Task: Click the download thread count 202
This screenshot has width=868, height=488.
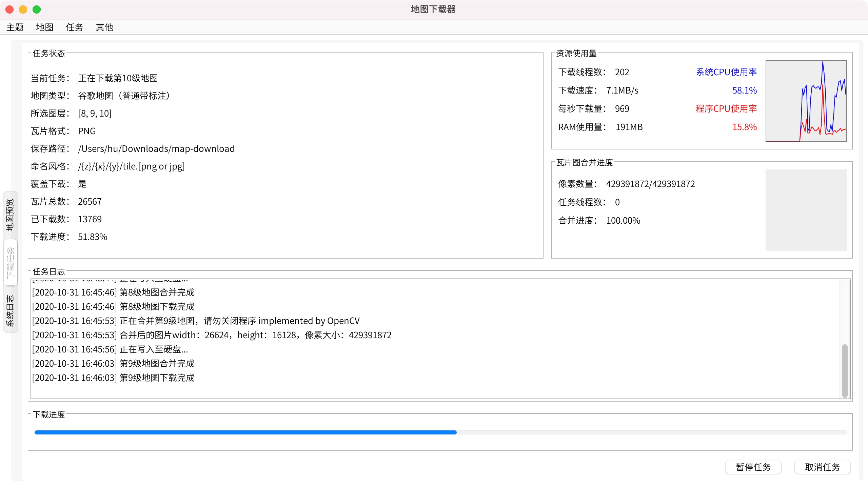Action: tap(622, 72)
